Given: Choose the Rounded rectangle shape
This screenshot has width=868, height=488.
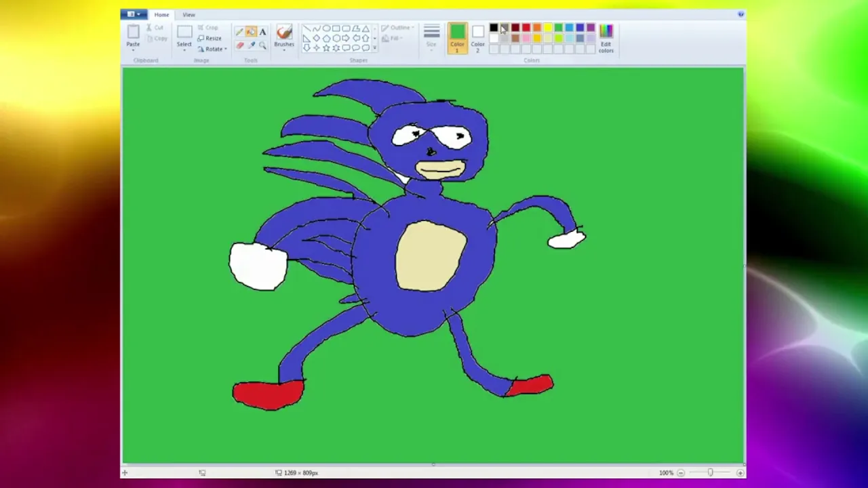Looking at the screenshot, I should [x=346, y=28].
